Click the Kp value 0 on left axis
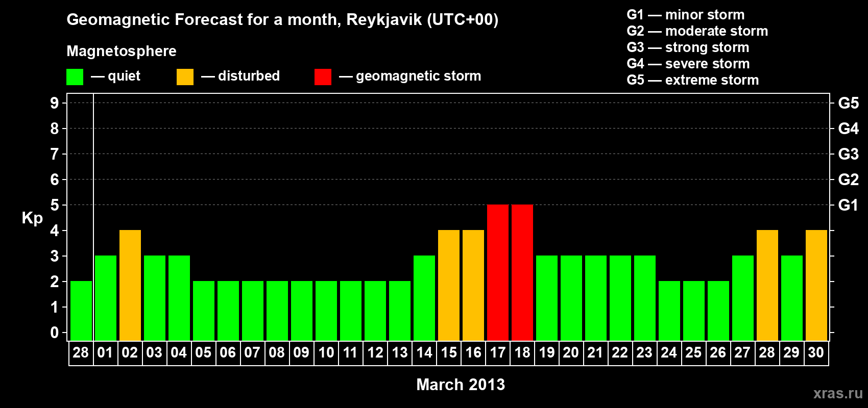868x408 pixels. point(55,333)
